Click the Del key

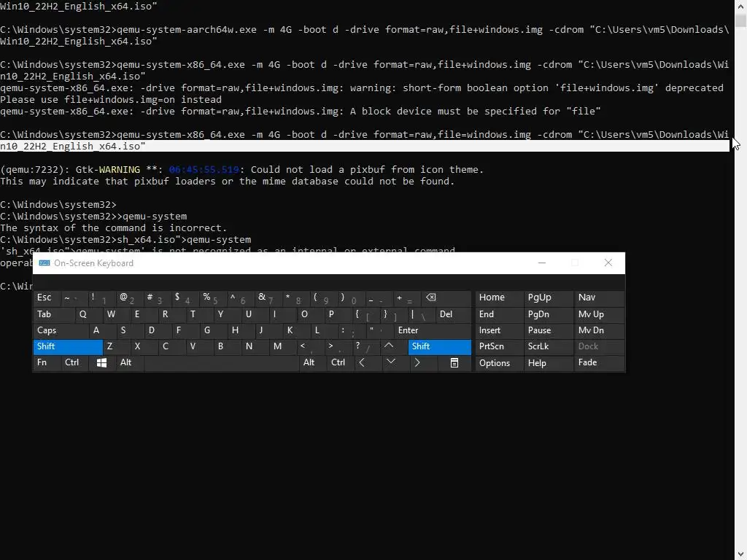coord(454,314)
